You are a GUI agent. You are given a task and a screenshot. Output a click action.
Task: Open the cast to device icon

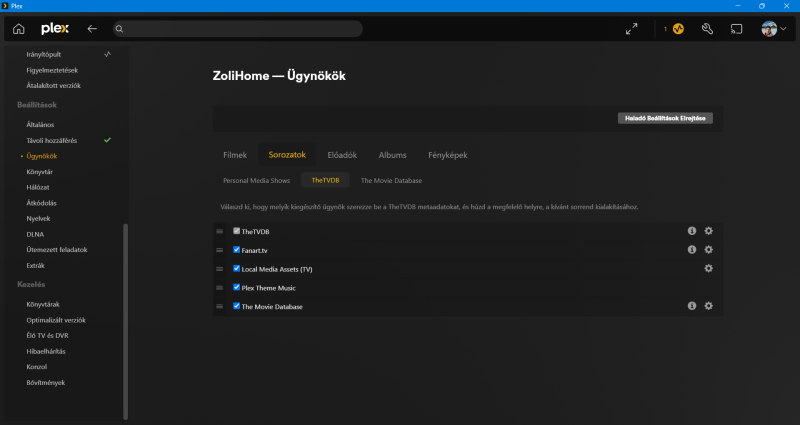(x=737, y=29)
